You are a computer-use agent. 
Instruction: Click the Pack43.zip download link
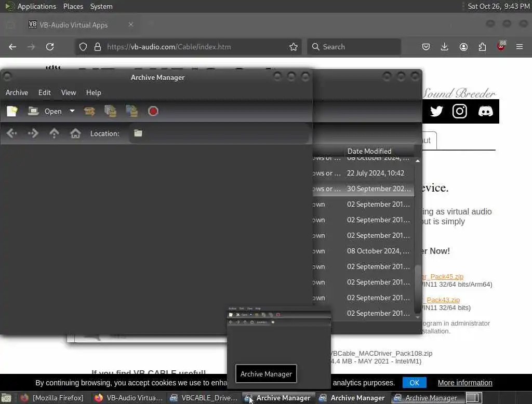tap(441, 300)
